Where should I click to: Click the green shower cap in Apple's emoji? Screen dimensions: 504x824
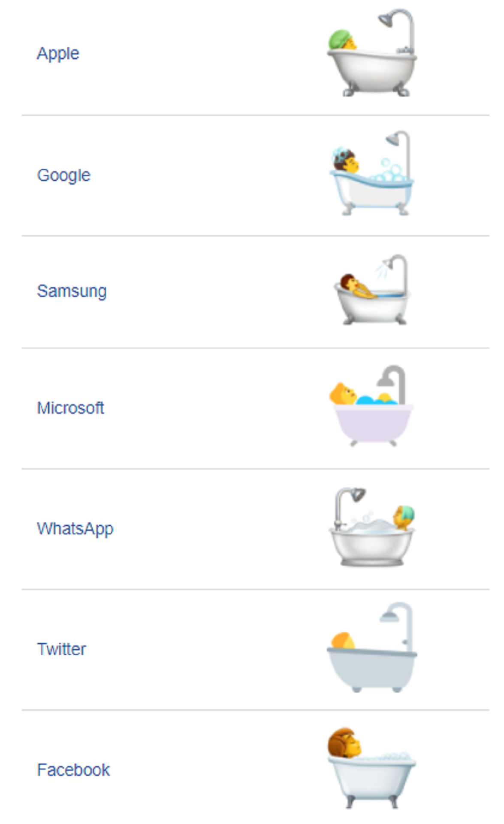[340, 39]
